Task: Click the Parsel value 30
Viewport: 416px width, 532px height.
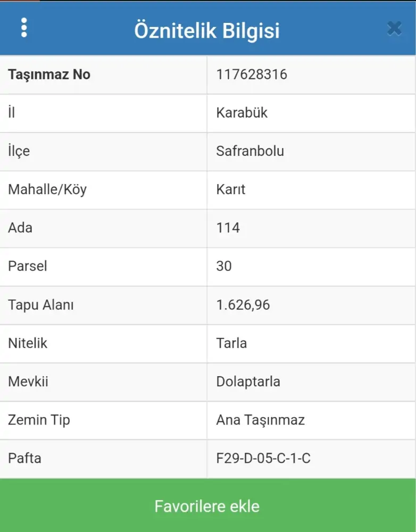Action: coord(224,266)
